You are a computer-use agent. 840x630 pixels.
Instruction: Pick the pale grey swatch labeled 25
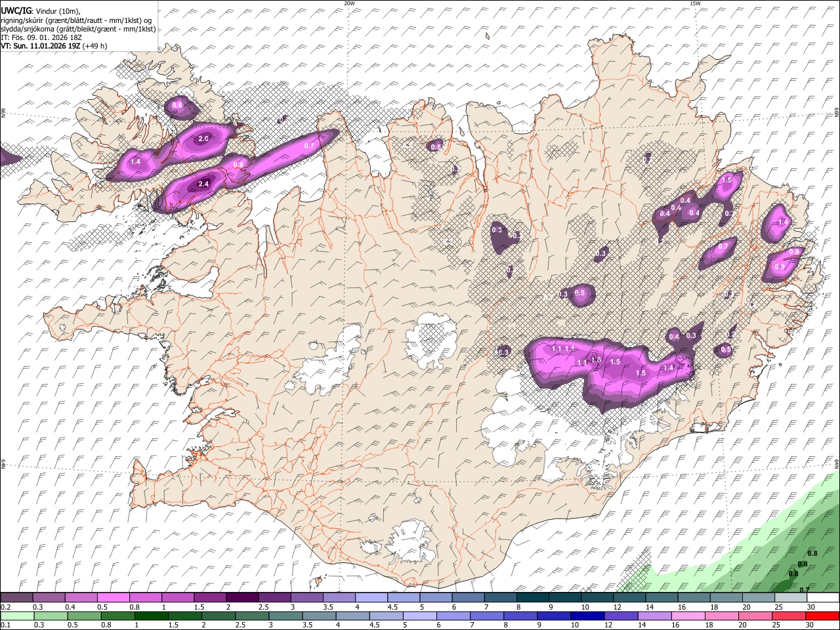click(790, 598)
